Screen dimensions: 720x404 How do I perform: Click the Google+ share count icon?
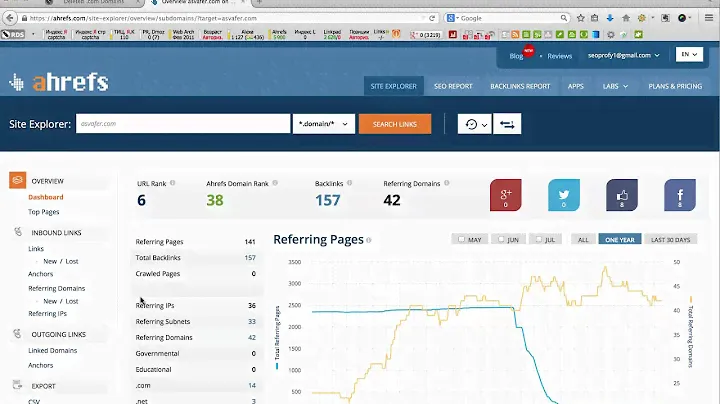(x=505, y=195)
